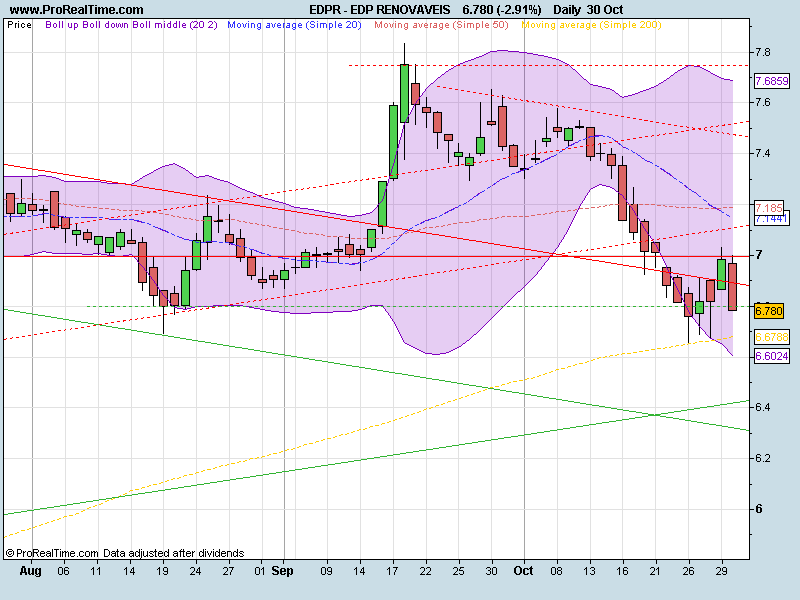Click the 7.4 tick on the price axis
Screen dimensions: 800x600
763,153
